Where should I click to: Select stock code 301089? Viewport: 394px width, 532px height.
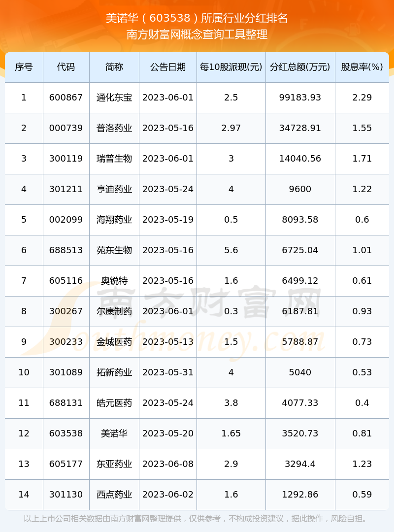66,372
